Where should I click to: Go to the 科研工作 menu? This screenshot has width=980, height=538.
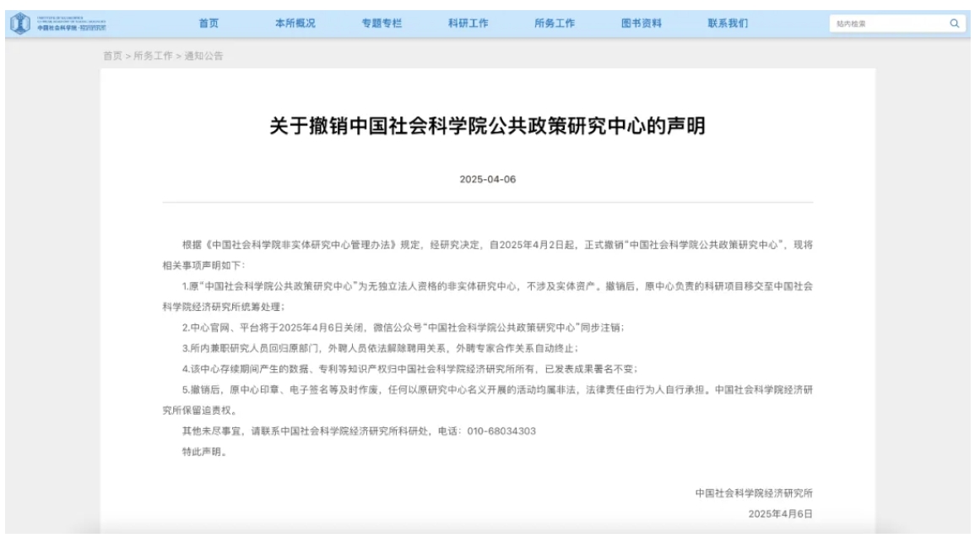[468, 24]
